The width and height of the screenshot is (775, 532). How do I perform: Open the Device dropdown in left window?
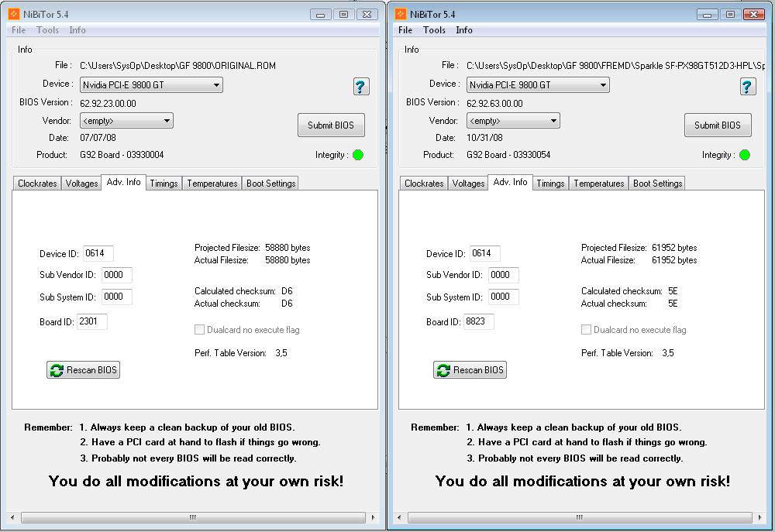click(x=151, y=85)
